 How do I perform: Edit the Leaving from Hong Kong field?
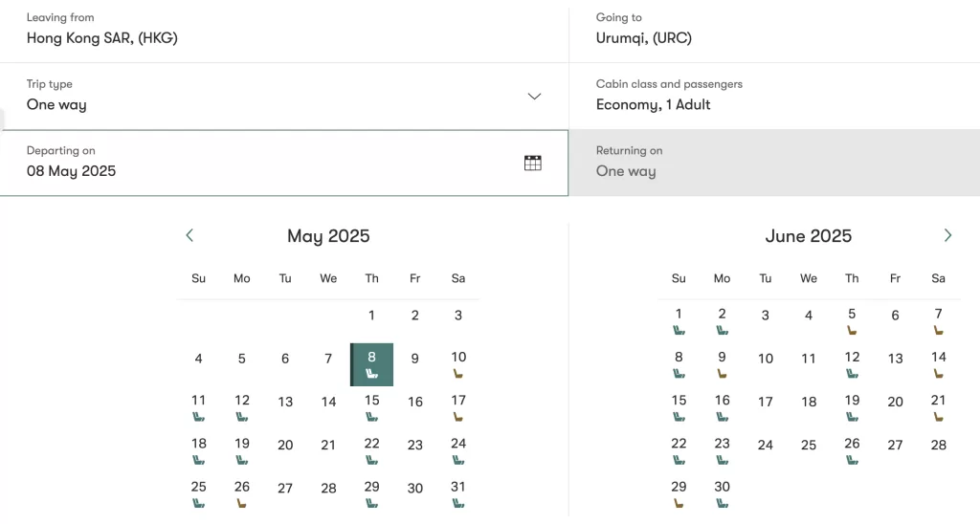(284, 32)
